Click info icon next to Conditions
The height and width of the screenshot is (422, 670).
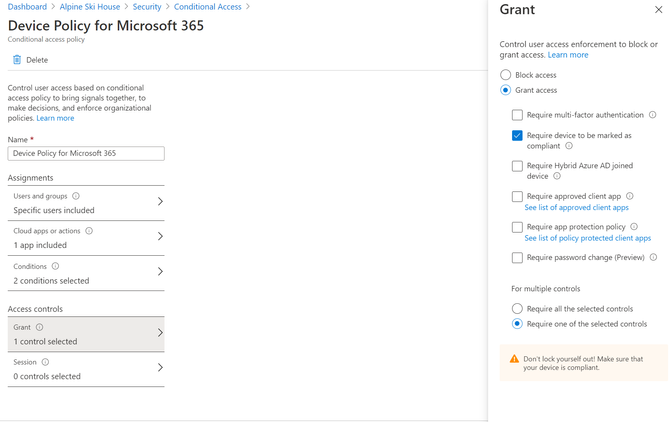[55, 266]
